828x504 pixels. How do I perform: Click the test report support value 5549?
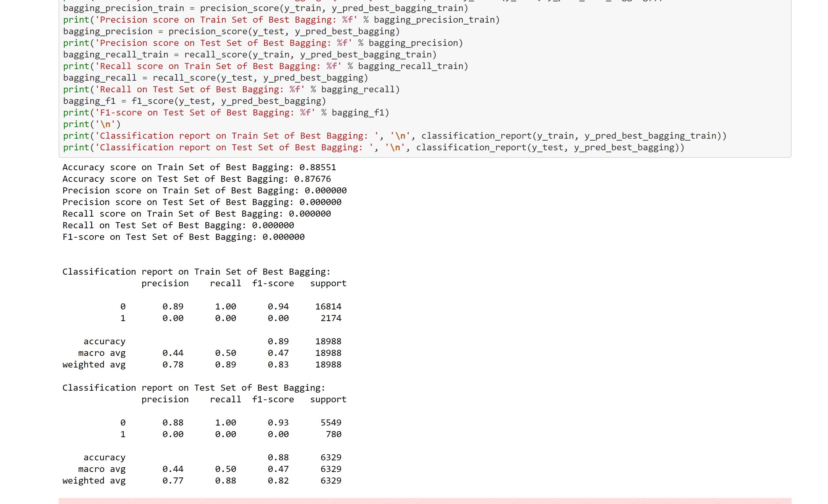coord(331,423)
